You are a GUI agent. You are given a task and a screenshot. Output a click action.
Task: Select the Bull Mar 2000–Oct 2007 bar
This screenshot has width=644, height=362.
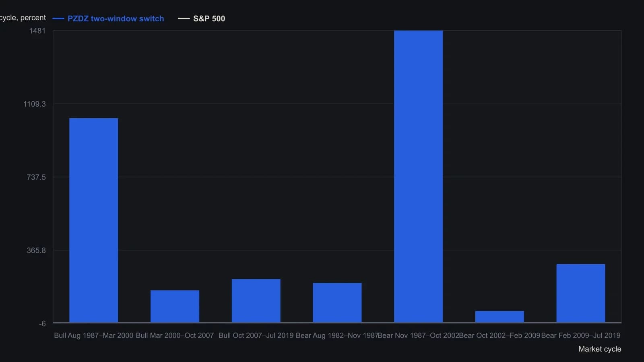coord(175,306)
